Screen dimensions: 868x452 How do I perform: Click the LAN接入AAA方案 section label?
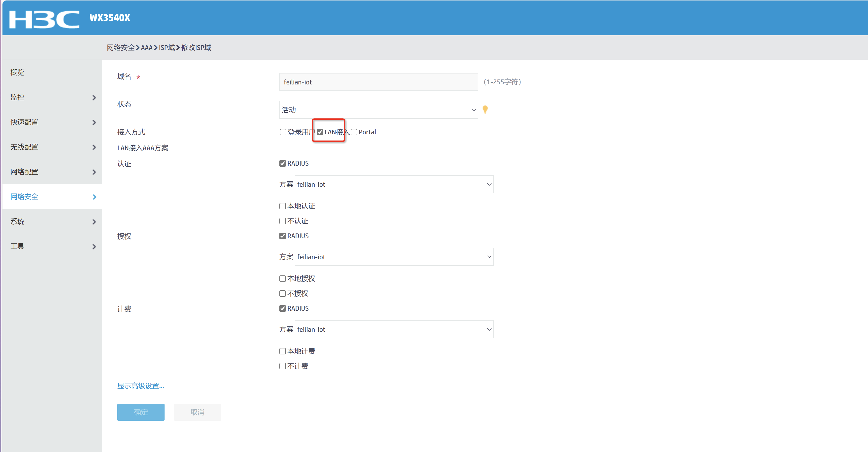pyautogui.click(x=142, y=148)
